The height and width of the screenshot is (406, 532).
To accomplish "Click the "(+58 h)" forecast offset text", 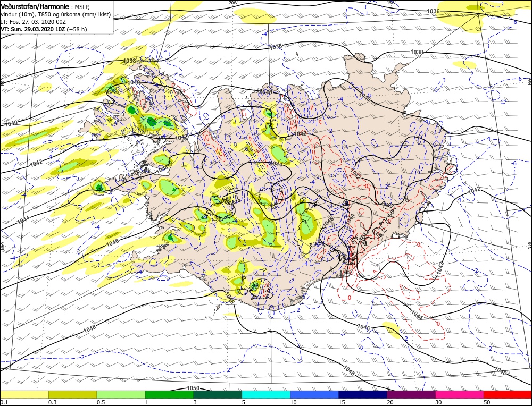I will coord(77,29).
